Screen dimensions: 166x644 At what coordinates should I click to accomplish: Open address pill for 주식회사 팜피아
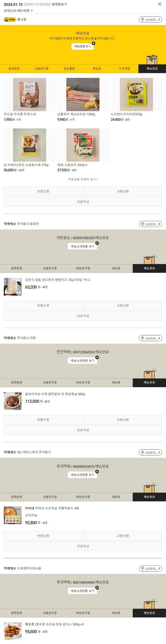pos(151,224)
